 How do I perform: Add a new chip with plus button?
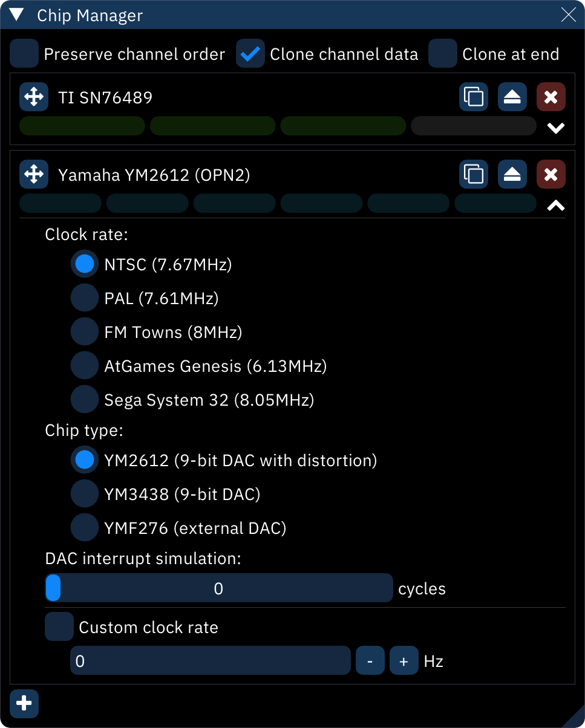tap(25, 703)
